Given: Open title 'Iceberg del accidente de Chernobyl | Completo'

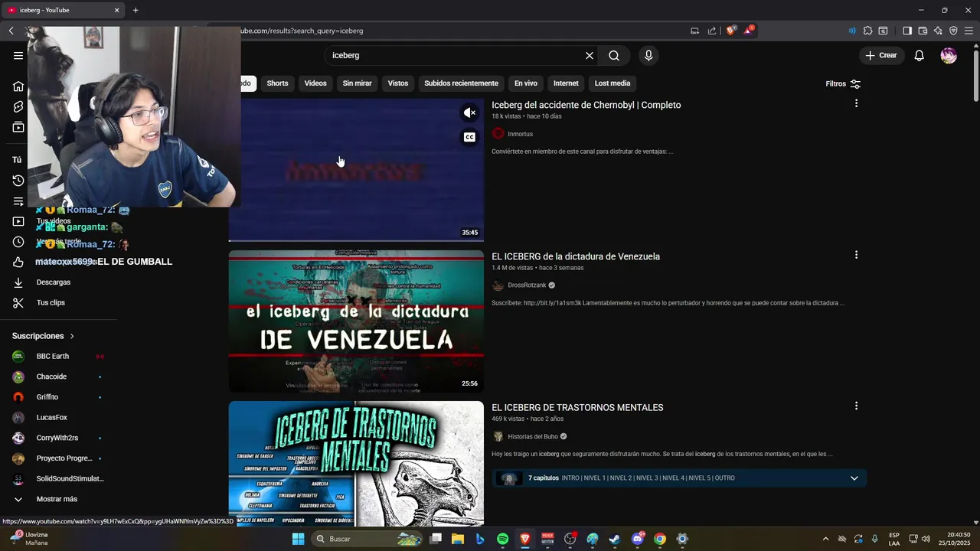Looking at the screenshot, I should (x=586, y=105).
